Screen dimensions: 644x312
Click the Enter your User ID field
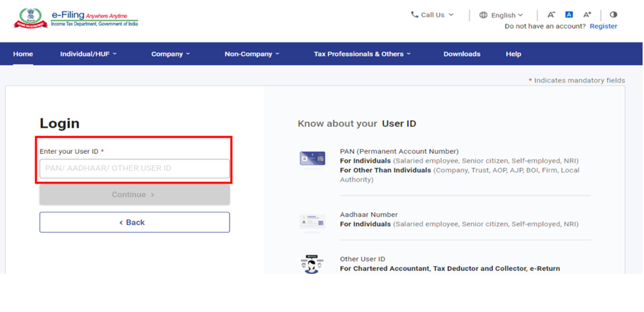click(134, 169)
